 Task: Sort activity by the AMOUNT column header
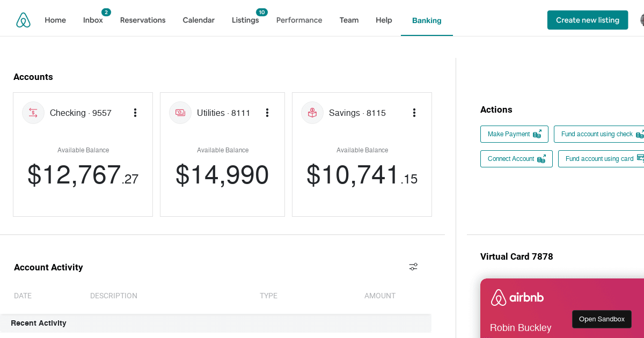pyautogui.click(x=380, y=296)
